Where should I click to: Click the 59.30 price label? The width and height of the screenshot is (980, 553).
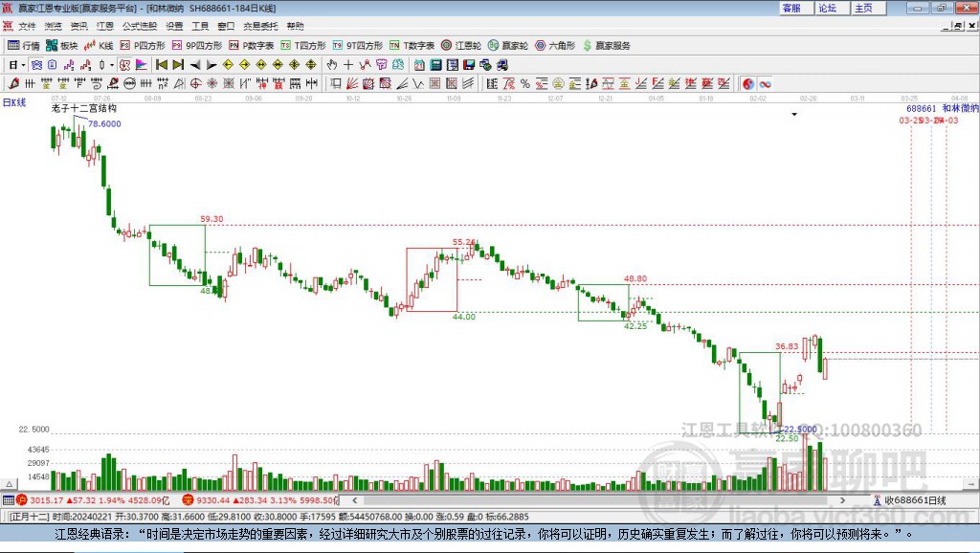(x=212, y=219)
